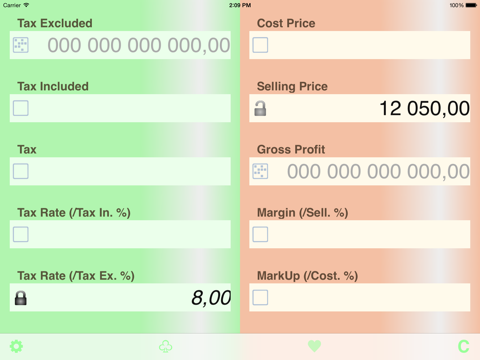Tick the Tax Rate (/Tax In. %) checkbox
Image resolution: width=480 pixels, height=360 pixels.
[21, 234]
